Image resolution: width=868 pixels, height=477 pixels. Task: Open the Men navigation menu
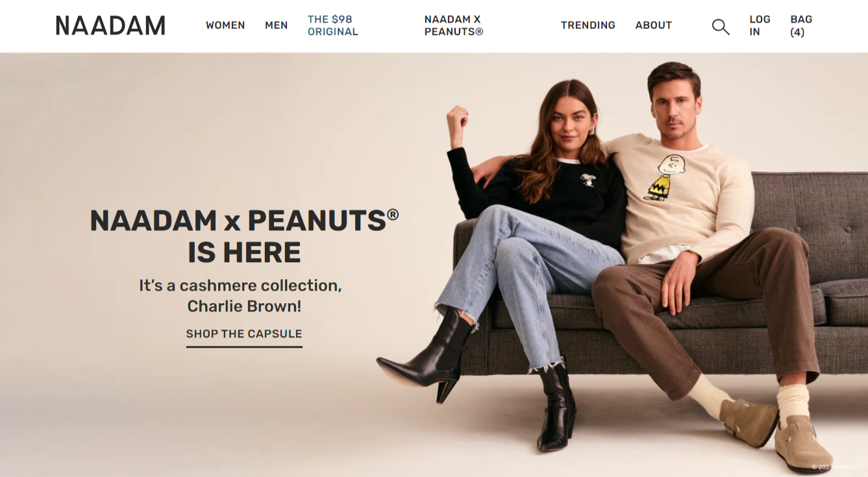tap(276, 25)
